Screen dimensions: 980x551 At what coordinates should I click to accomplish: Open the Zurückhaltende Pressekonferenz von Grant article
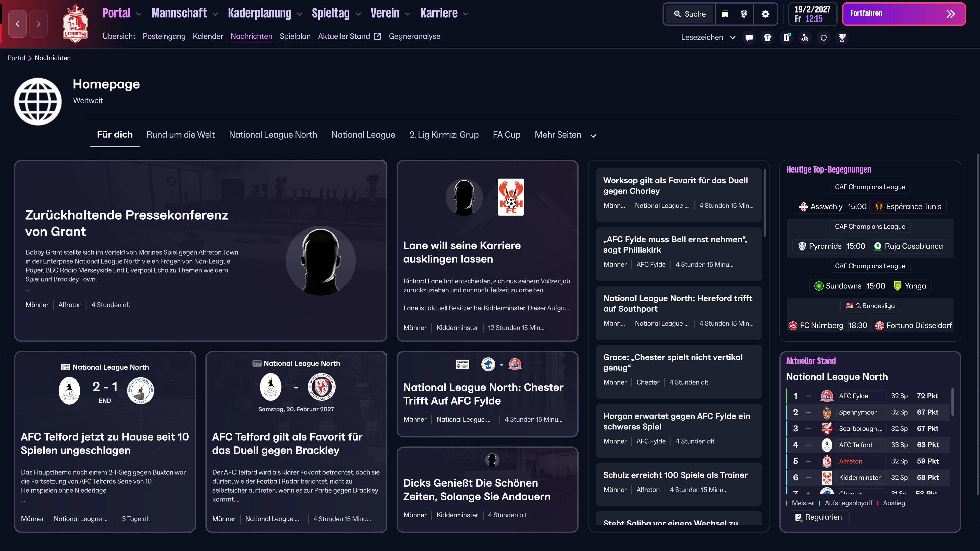(127, 223)
